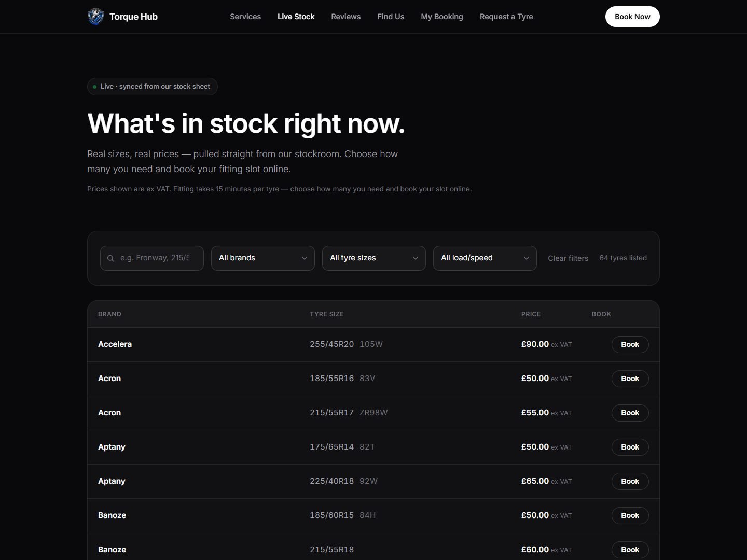Book the Acron 185/55R16 tyre
747x560 pixels.
630,379
